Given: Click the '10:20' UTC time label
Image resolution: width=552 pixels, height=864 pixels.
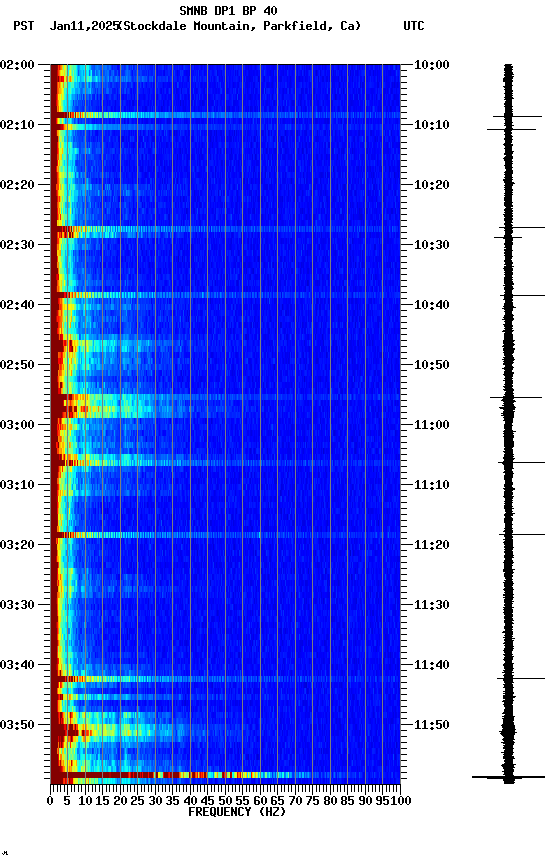Looking at the screenshot, I should (432, 185).
